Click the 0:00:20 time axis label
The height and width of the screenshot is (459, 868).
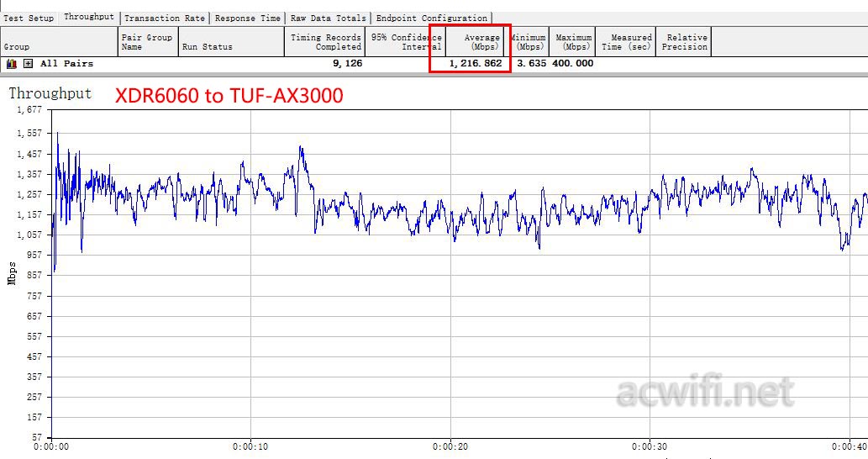pos(450,447)
